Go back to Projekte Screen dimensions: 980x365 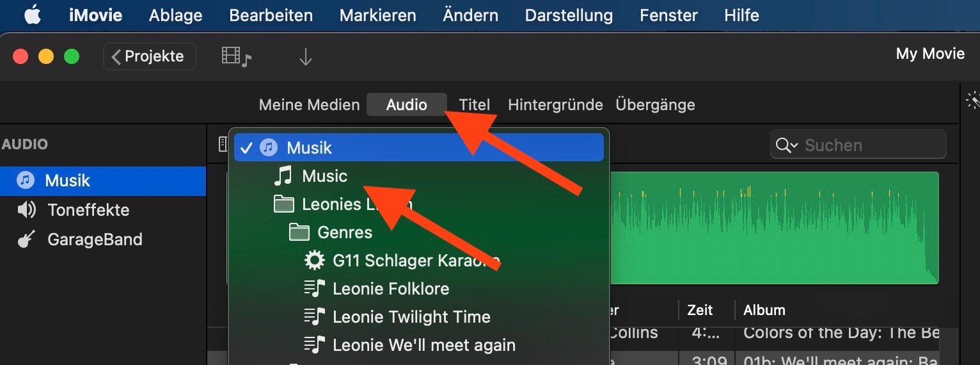[149, 56]
